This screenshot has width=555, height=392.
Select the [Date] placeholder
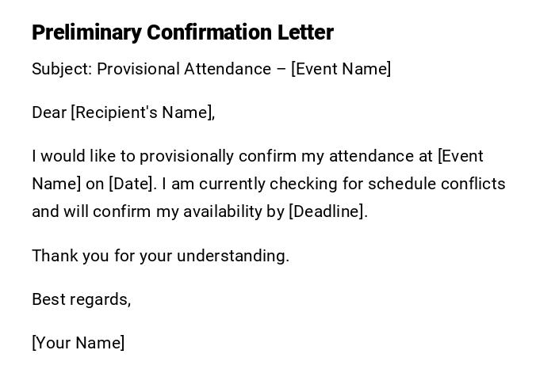132,184
